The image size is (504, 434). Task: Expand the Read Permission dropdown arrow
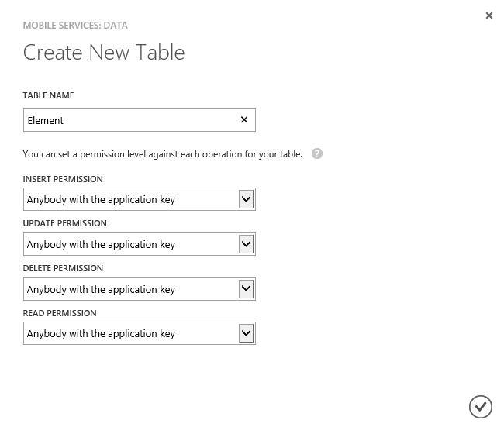(x=246, y=333)
